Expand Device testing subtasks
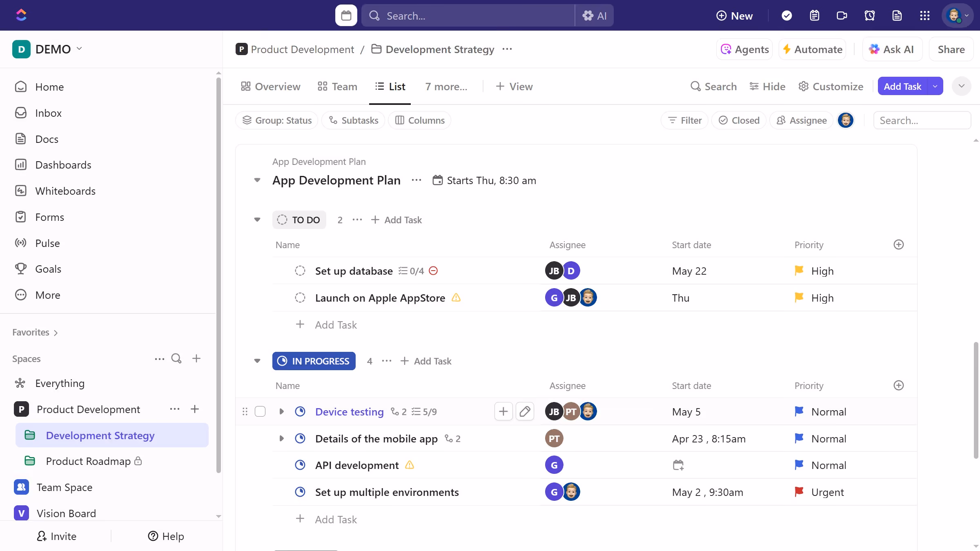This screenshot has width=980, height=551. [x=281, y=411]
